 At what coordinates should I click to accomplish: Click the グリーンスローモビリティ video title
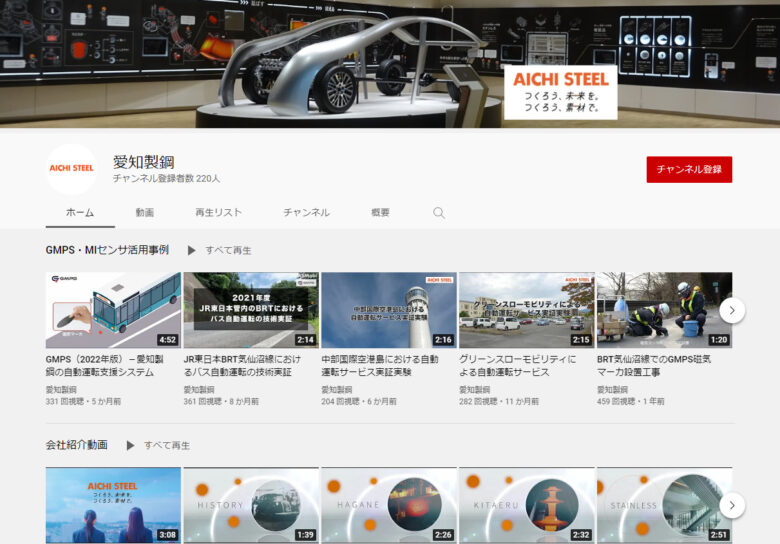(x=517, y=365)
